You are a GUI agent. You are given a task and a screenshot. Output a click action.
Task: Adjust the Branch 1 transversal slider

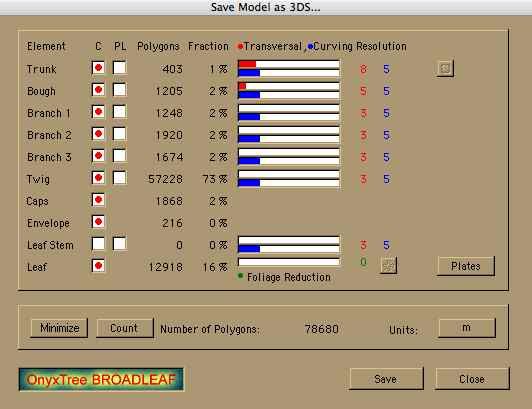[x=289, y=108]
